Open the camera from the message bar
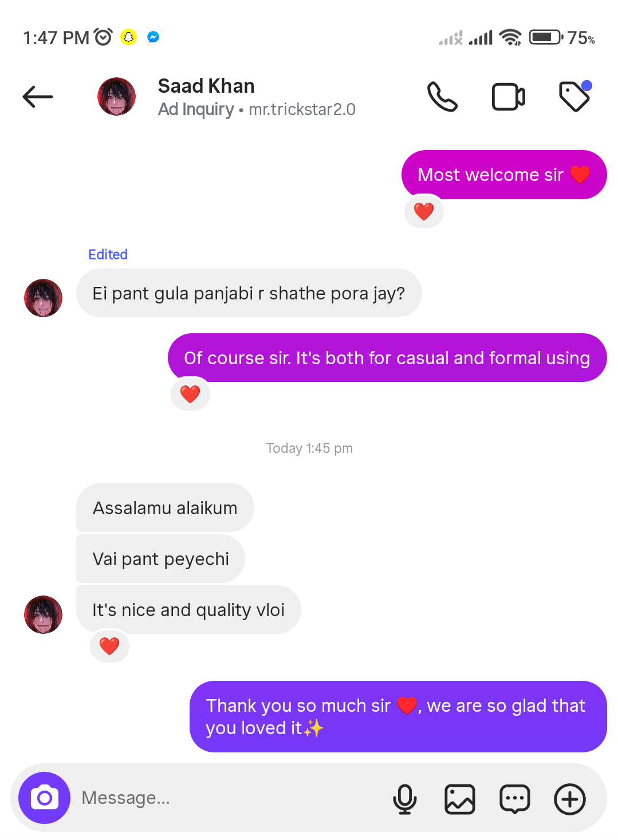Image resolution: width=618 pixels, height=840 pixels. click(x=45, y=798)
